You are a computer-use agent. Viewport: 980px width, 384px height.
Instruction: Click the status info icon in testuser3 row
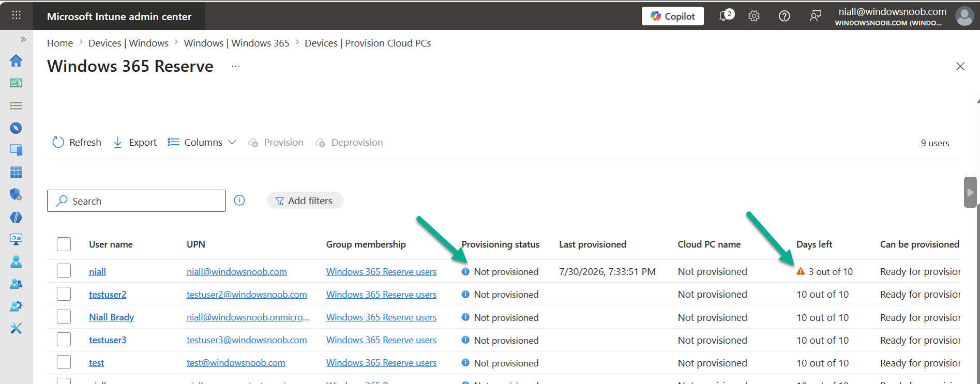coord(465,340)
